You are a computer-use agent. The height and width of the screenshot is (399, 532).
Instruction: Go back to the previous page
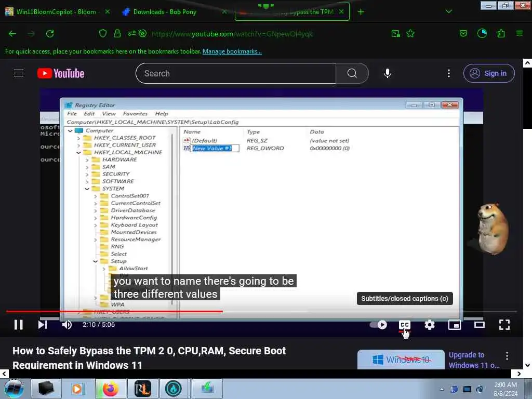coord(12,34)
